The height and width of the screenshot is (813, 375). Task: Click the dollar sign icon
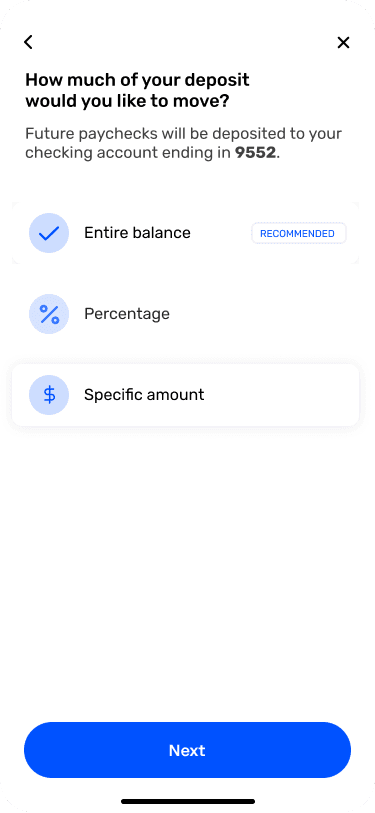pyautogui.click(x=49, y=395)
